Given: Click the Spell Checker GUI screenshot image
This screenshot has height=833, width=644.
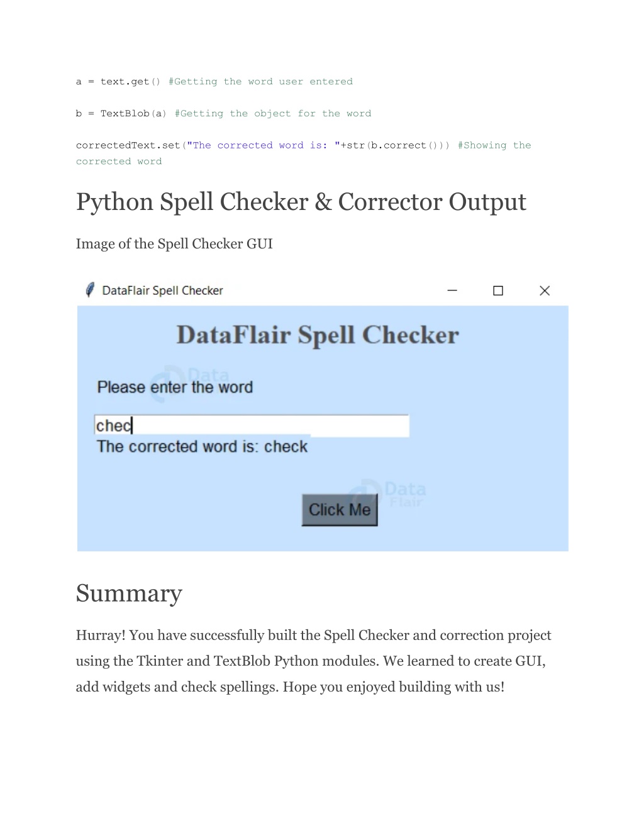Looking at the screenshot, I should pos(323,414).
